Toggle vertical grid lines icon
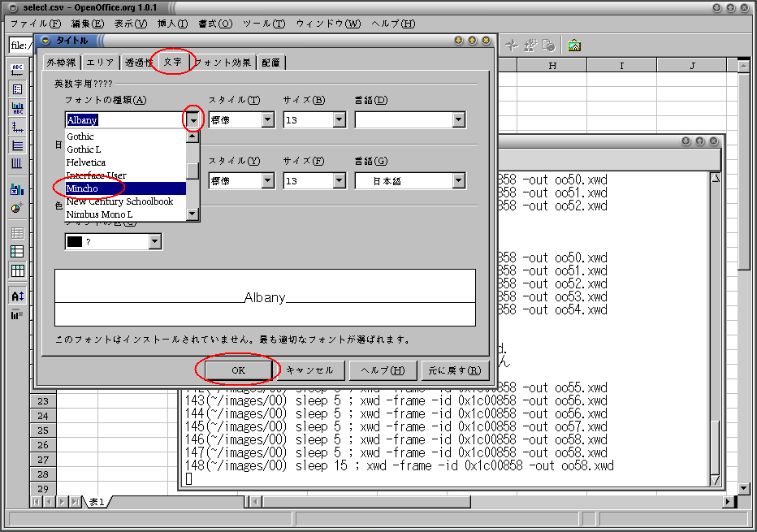 (17, 163)
